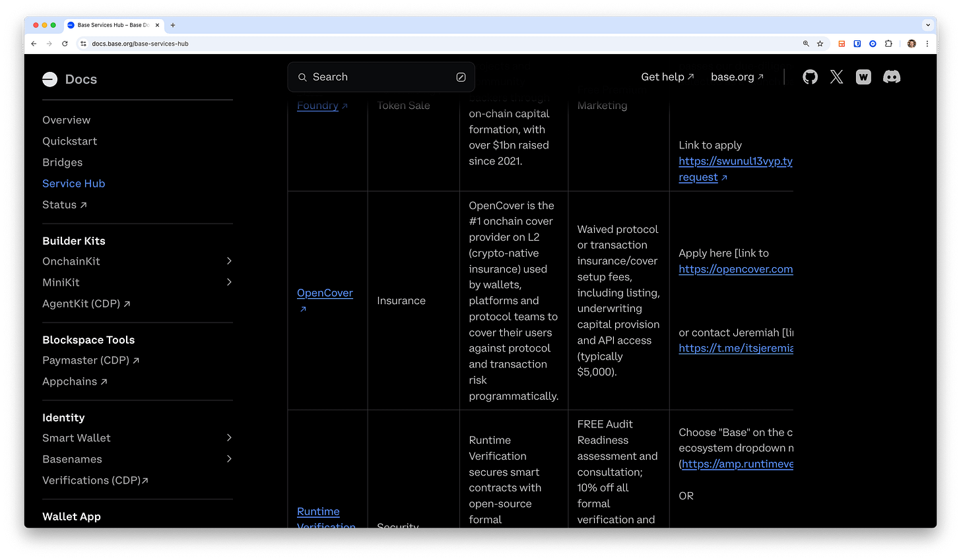This screenshot has height=560, width=961.
Task: Click the zoom magnifier icon in address bar
Action: click(806, 44)
